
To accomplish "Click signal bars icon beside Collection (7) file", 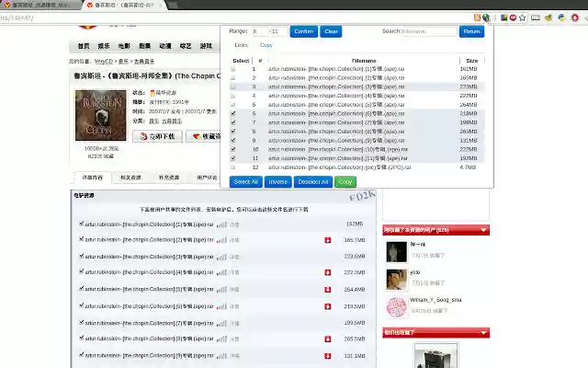I will 222,323.
